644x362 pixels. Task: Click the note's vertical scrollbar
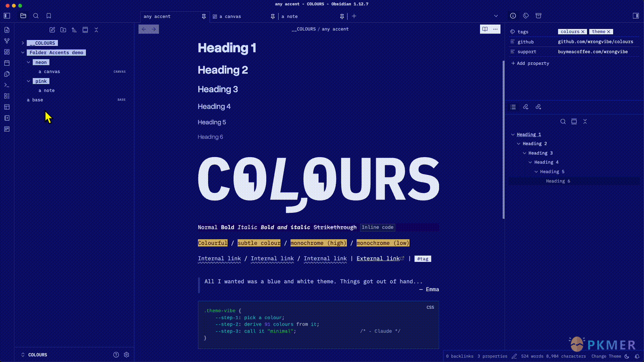(x=504, y=140)
